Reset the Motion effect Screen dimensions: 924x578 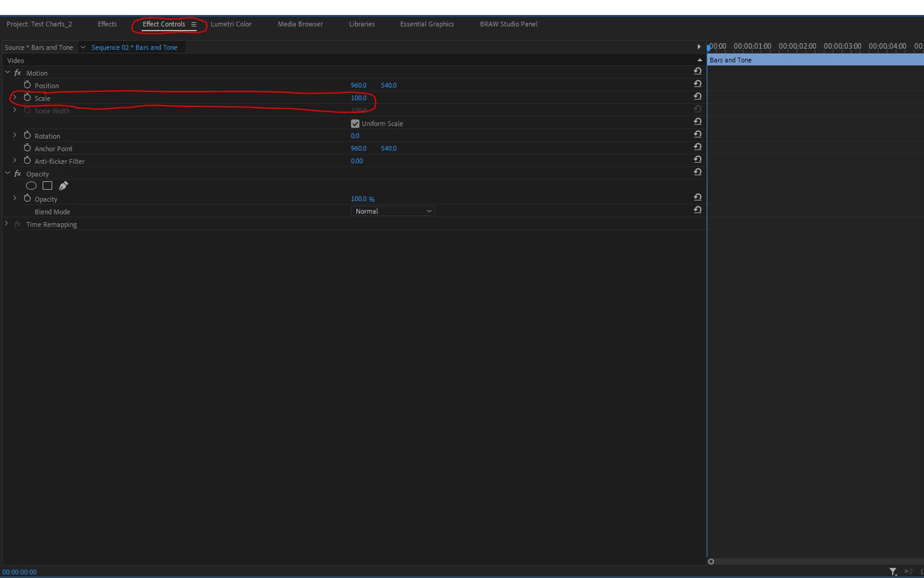pos(697,71)
